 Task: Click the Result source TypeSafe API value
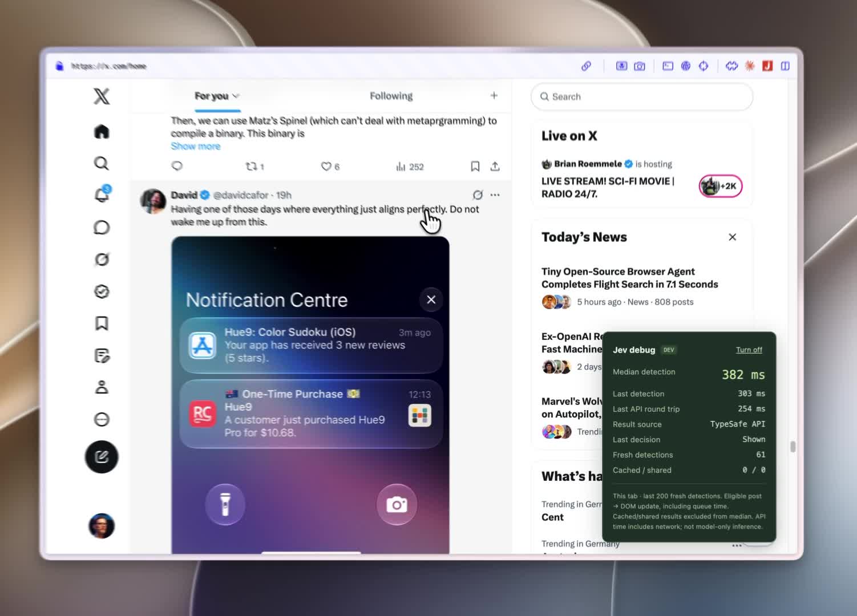coord(737,424)
